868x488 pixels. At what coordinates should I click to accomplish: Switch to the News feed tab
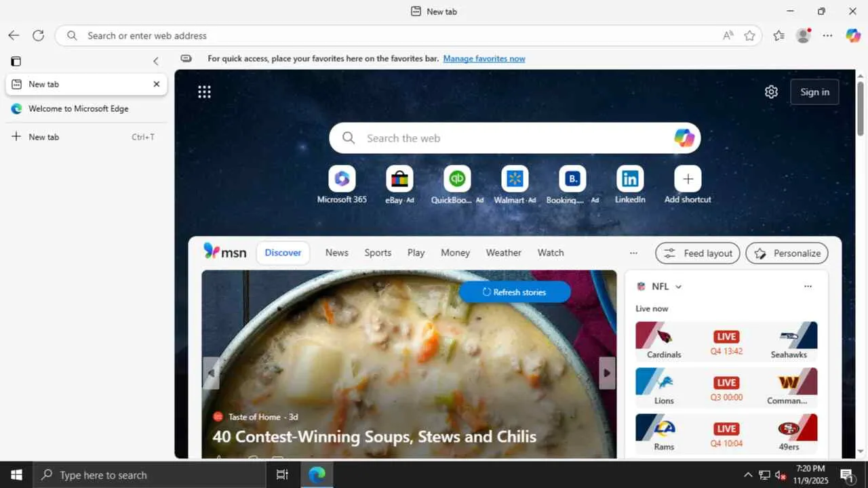point(336,253)
